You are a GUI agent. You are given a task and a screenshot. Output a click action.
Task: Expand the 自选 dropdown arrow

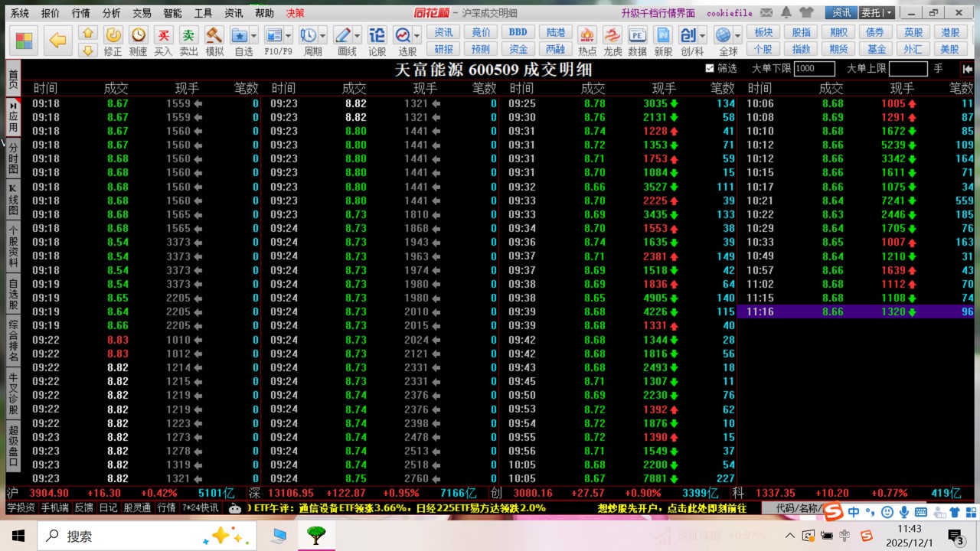[254, 35]
